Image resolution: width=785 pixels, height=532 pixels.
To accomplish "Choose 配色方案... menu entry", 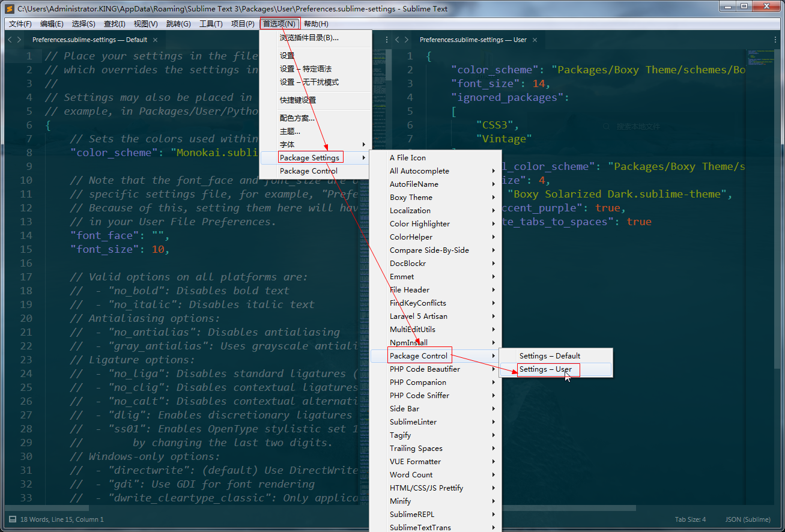I will point(316,118).
